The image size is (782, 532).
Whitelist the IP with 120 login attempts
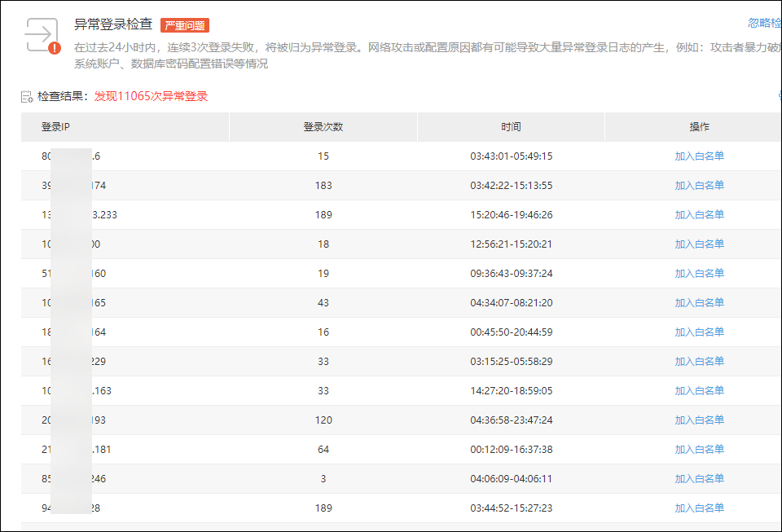[699, 420]
